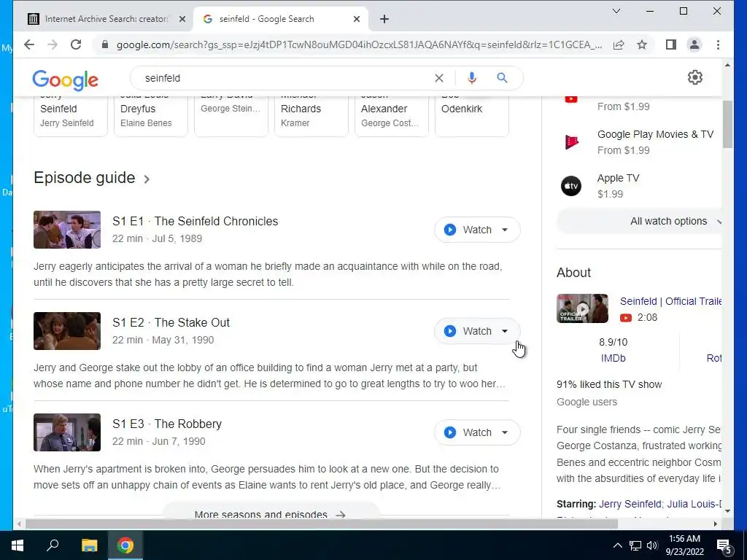747x560 pixels.
Task: Open network status tray icon
Action: [x=635, y=545]
